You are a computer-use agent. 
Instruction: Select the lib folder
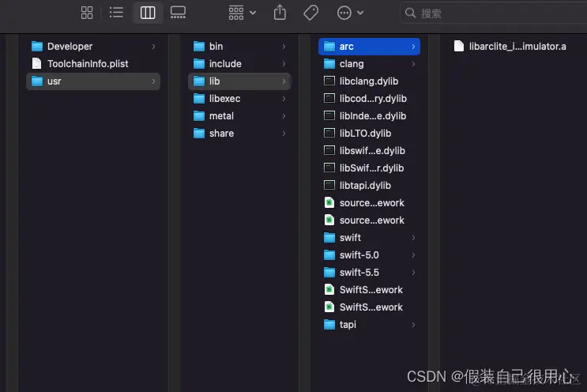(x=239, y=81)
